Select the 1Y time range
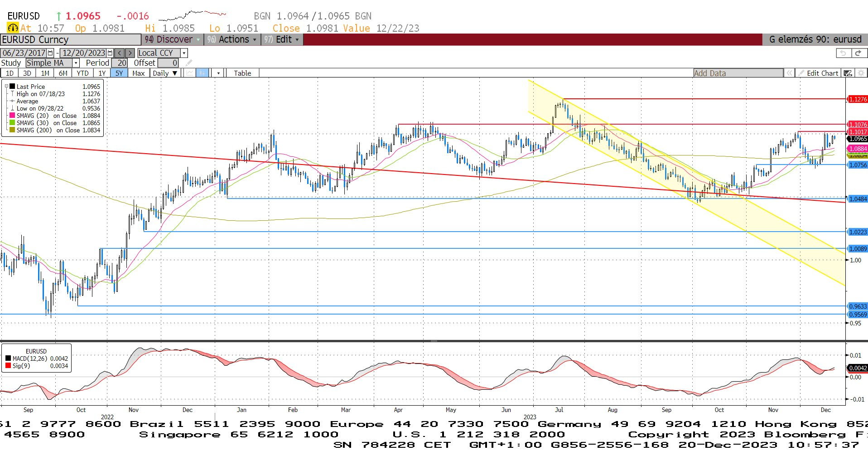The image size is (868, 470). pyautogui.click(x=102, y=73)
